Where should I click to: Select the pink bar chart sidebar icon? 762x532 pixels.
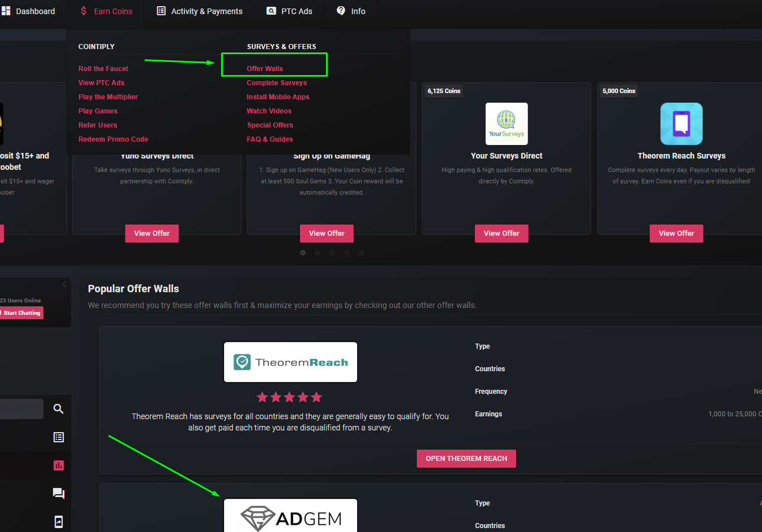point(58,465)
